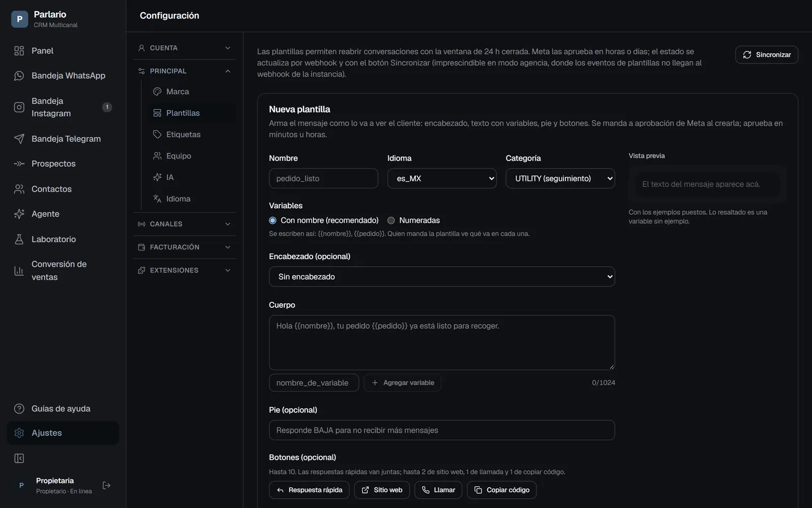Click the Sincronizar button
Viewport: 812px width, 508px height.
pyautogui.click(x=766, y=55)
